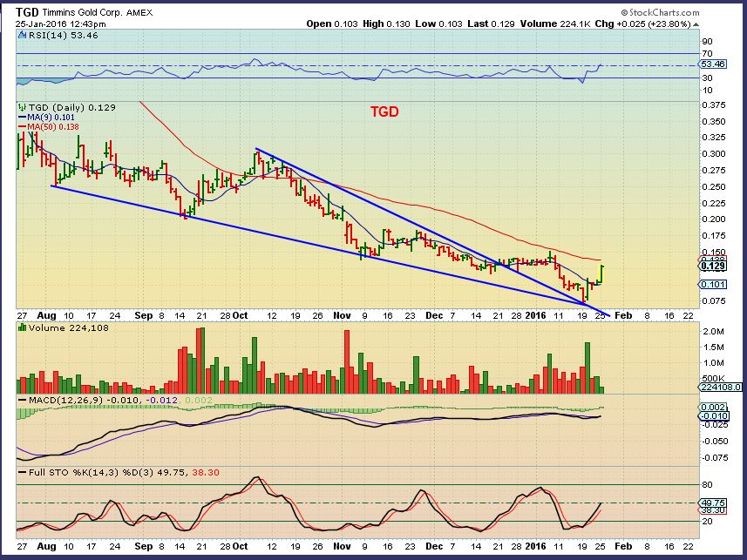Screen dimensions: 747x560
Task: Click the 'MA(50) 0.138' legend label
Action: click(53, 126)
